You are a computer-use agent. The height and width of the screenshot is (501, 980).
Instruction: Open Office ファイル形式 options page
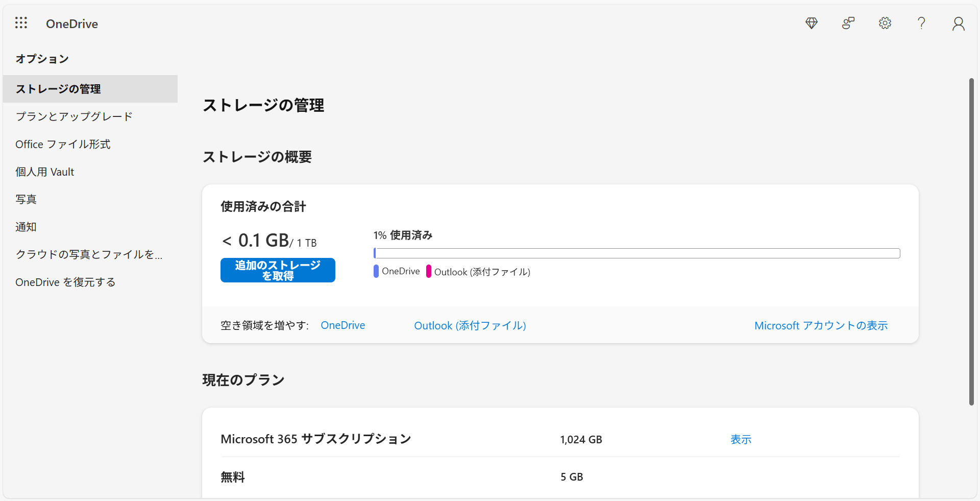pos(90,144)
